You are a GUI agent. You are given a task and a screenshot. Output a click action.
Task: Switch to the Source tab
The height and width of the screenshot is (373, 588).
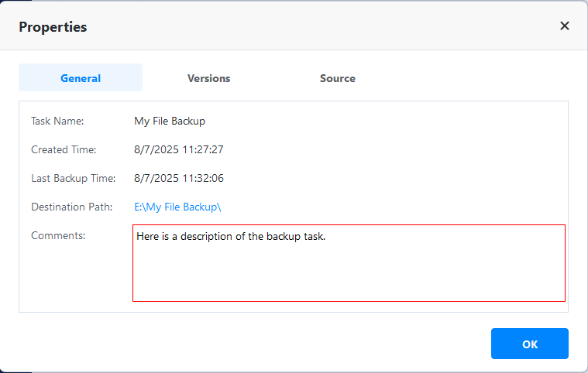click(337, 78)
